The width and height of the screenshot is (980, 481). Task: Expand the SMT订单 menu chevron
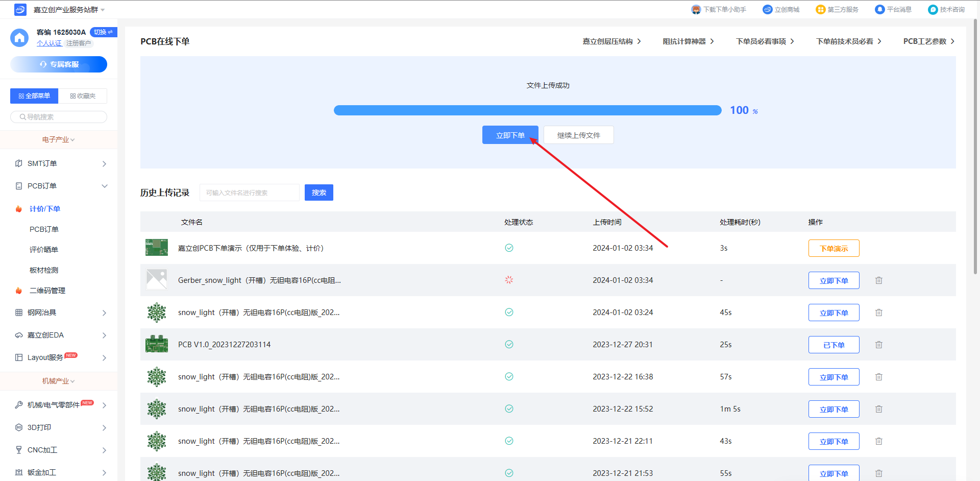coord(104,164)
